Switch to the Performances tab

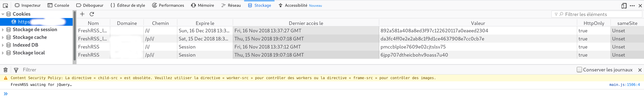pyautogui.click(x=168, y=5)
